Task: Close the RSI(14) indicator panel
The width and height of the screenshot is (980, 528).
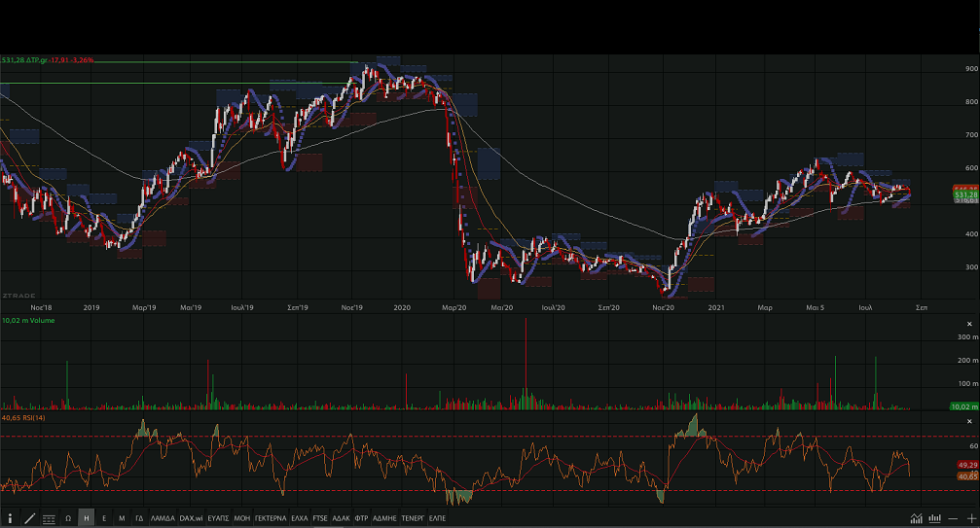Action: tap(970, 420)
